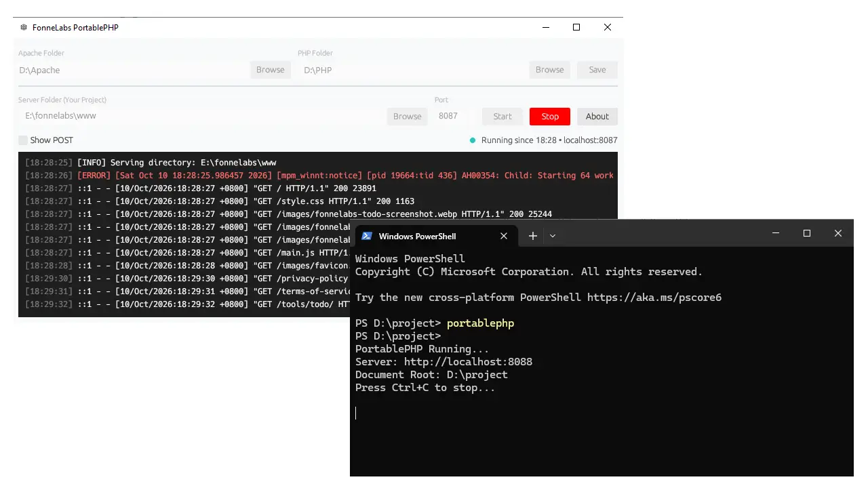Close the PowerShell window

point(838,233)
